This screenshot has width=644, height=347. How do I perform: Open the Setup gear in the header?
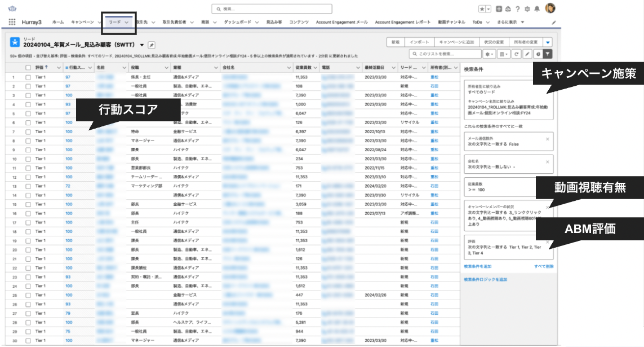click(x=527, y=8)
